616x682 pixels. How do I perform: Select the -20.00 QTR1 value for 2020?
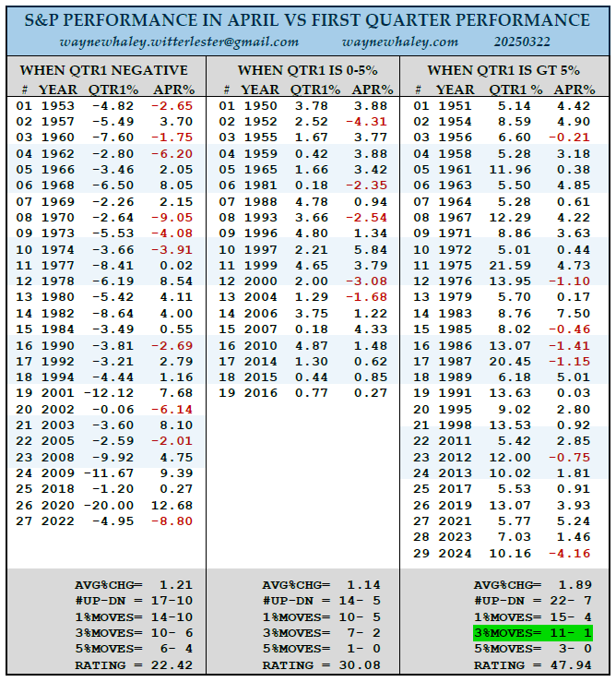point(109,506)
